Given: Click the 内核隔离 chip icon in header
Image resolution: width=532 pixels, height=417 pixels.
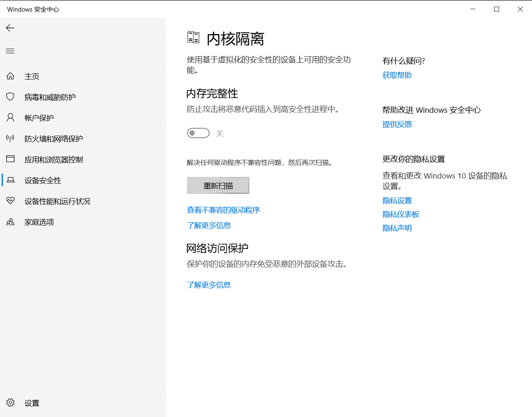Looking at the screenshot, I should coord(193,37).
